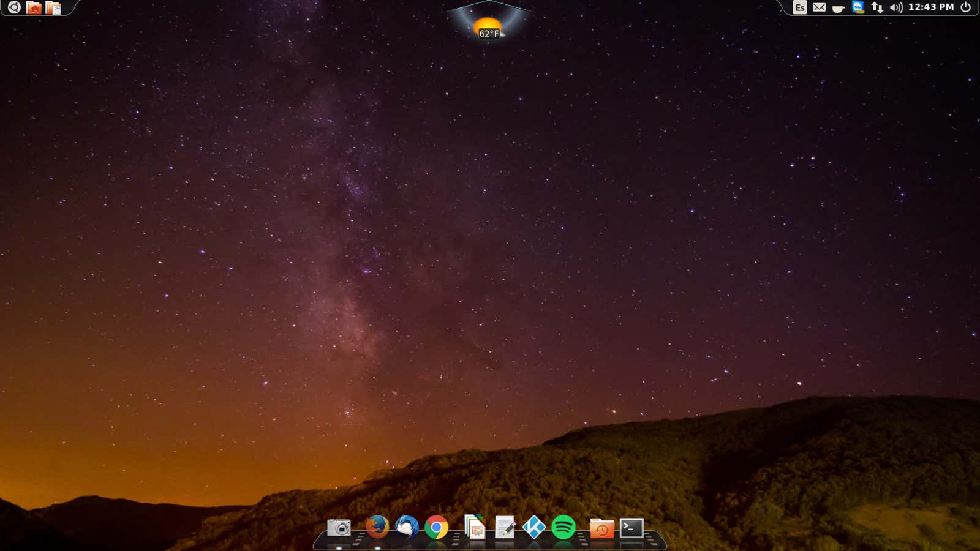Open the TeamViewer tray icon
This screenshot has height=551, width=980.
click(x=858, y=7)
